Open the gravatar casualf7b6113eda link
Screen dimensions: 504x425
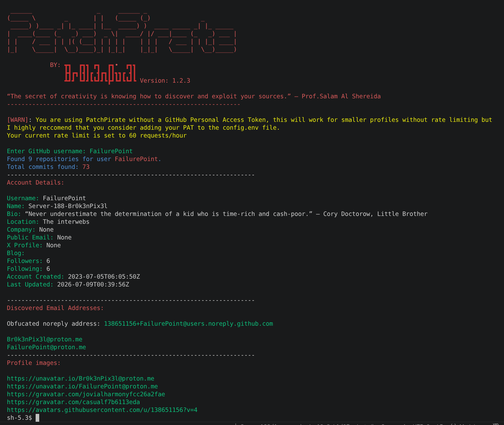coord(73,402)
